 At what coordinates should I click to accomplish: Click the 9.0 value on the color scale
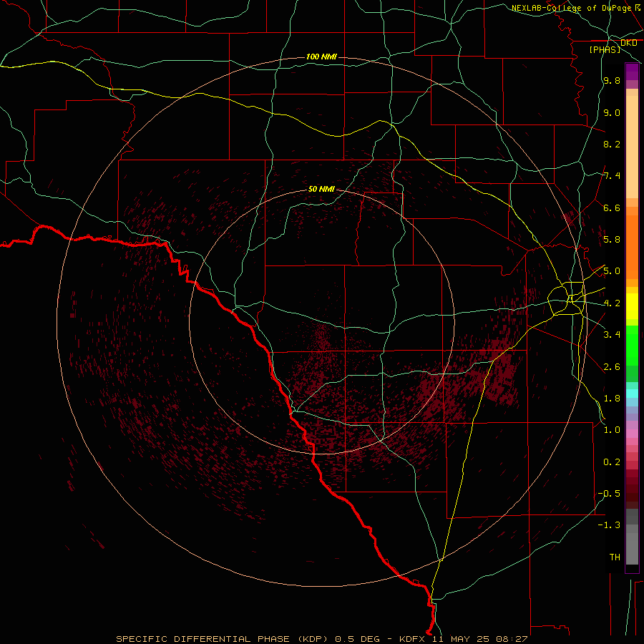(612, 112)
